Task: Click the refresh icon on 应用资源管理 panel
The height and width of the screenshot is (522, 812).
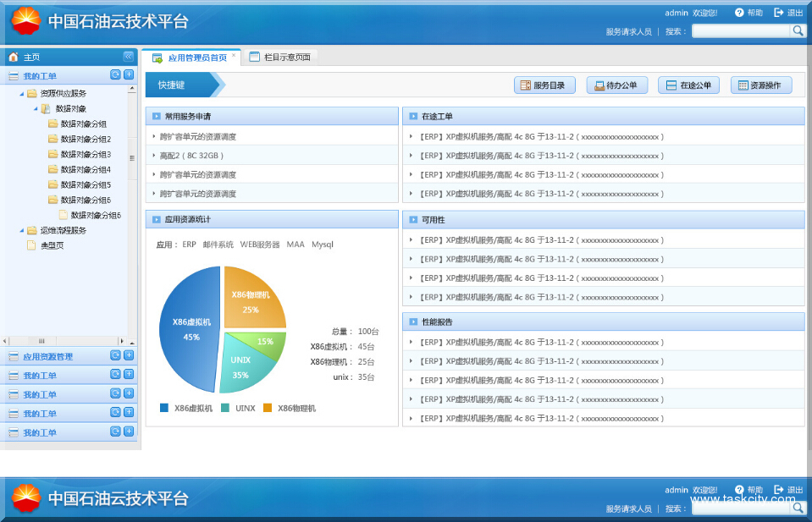Action: pos(116,356)
